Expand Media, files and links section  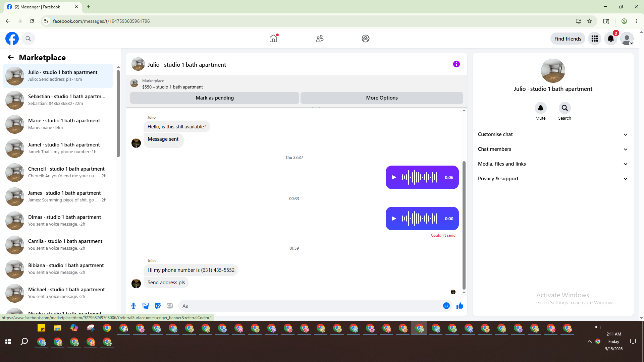(x=553, y=164)
